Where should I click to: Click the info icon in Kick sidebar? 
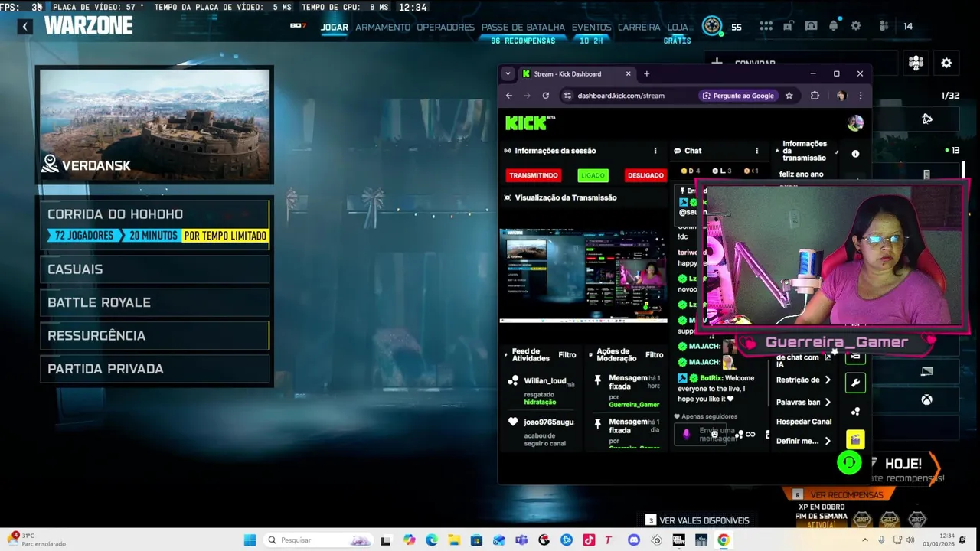tap(855, 154)
